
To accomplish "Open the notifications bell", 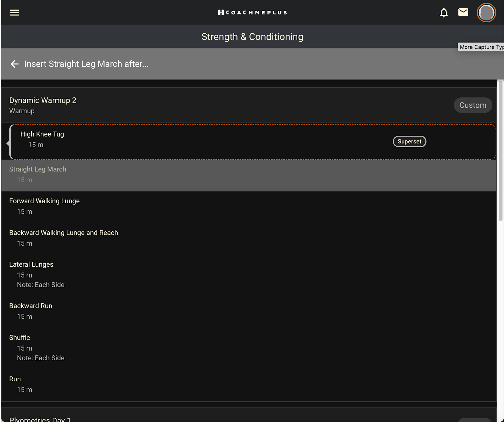I will pyautogui.click(x=444, y=13).
